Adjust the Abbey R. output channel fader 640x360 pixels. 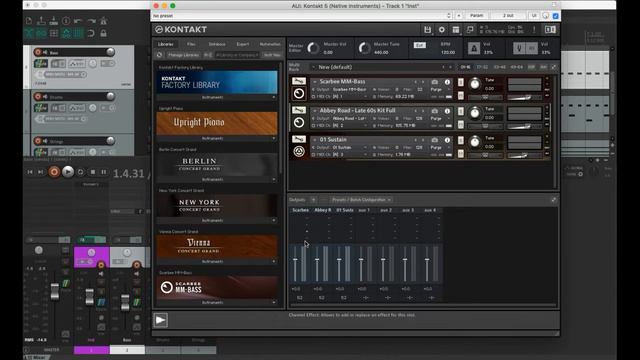tap(317, 260)
